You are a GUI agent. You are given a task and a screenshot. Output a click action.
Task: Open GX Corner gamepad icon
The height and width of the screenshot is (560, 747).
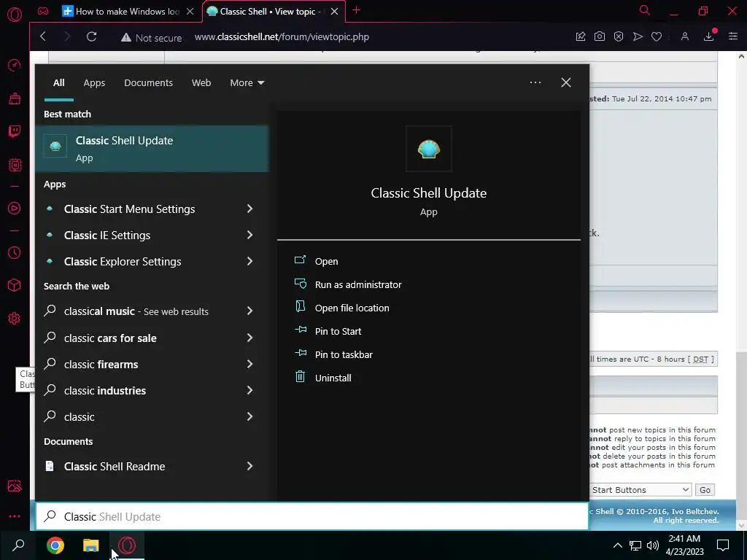(x=43, y=11)
